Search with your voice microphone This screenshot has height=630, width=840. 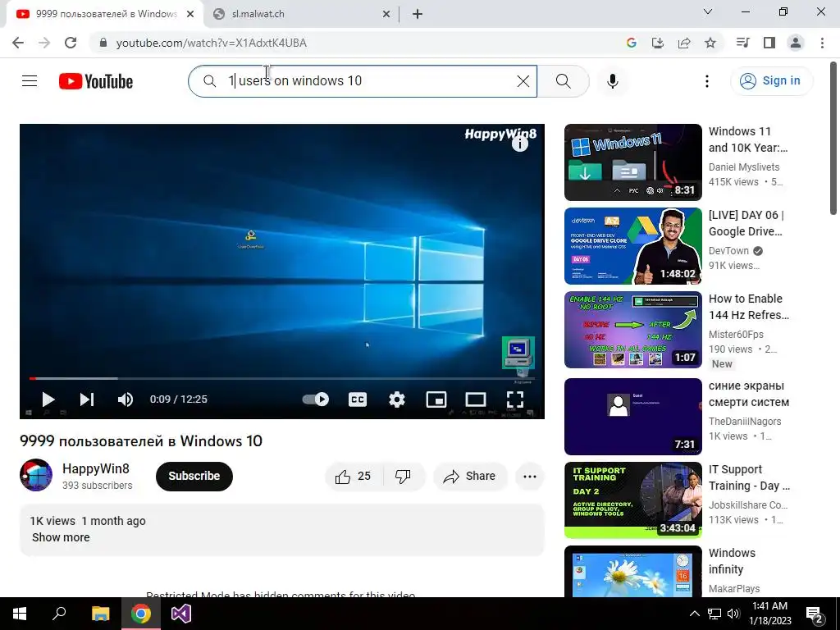[x=612, y=81]
